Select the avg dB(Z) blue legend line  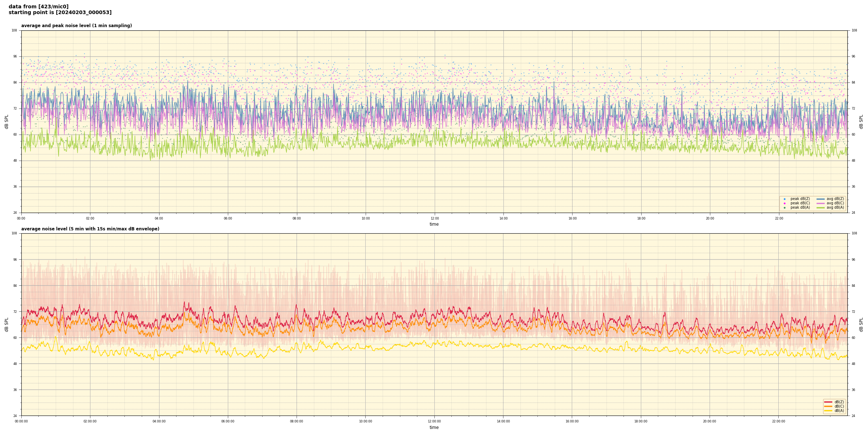pos(821,199)
